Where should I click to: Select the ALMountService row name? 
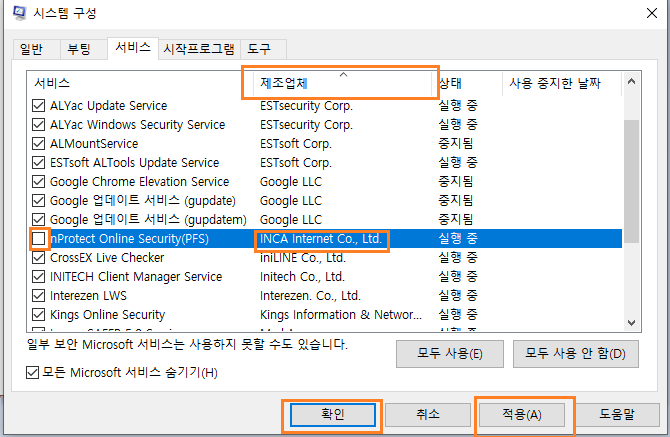[x=94, y=144]
